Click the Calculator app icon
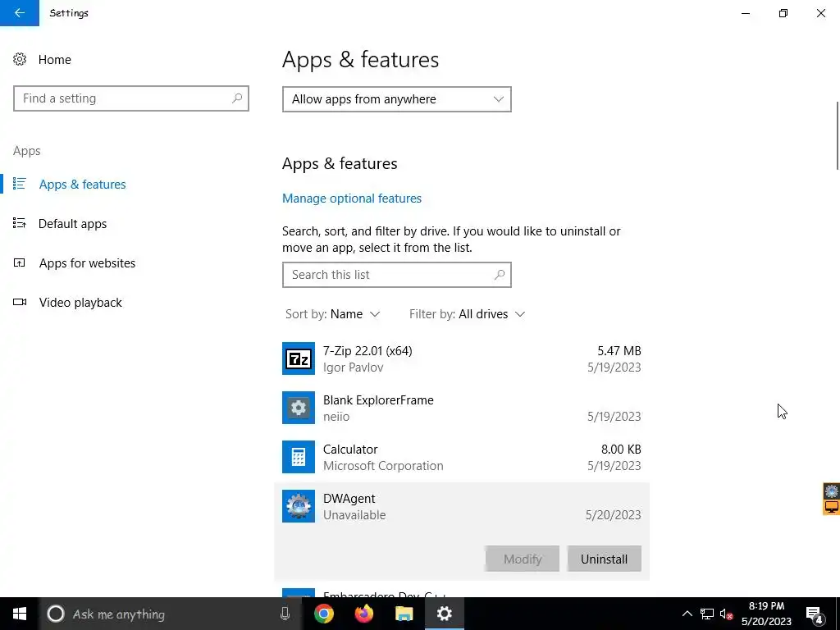The image size is (840, 630). click(299, 457)
